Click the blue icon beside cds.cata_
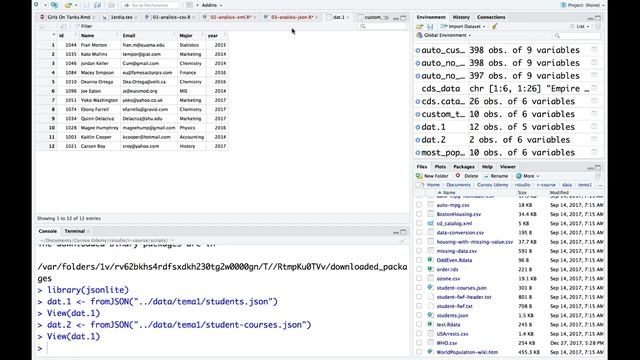This screenshot has width=640, height=360. click(418, 101)
